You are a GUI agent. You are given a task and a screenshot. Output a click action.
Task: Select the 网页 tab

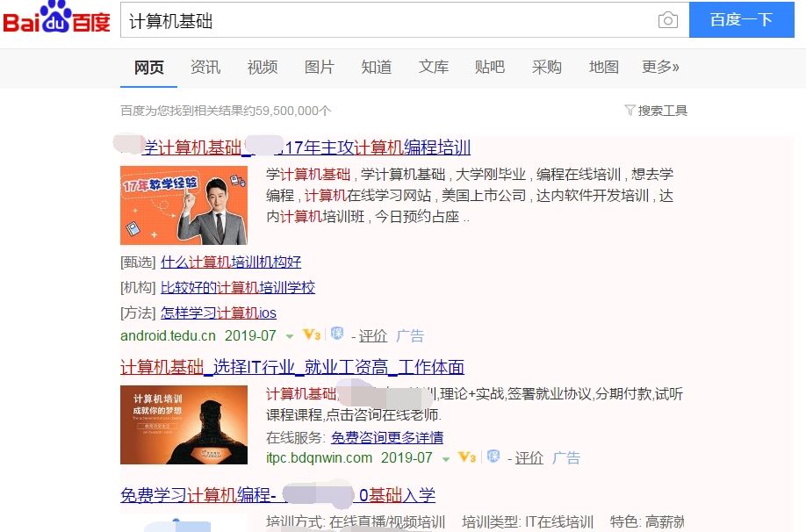coord(148,68)
